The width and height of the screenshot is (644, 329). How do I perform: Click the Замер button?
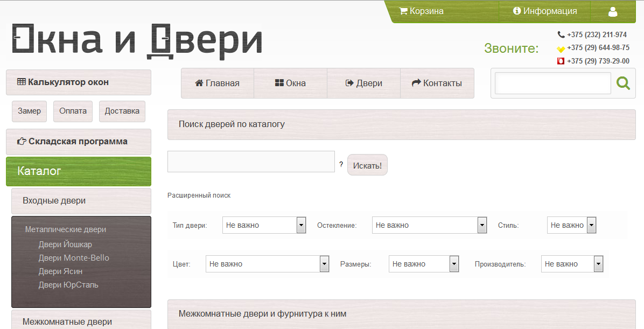pos(29,111)
